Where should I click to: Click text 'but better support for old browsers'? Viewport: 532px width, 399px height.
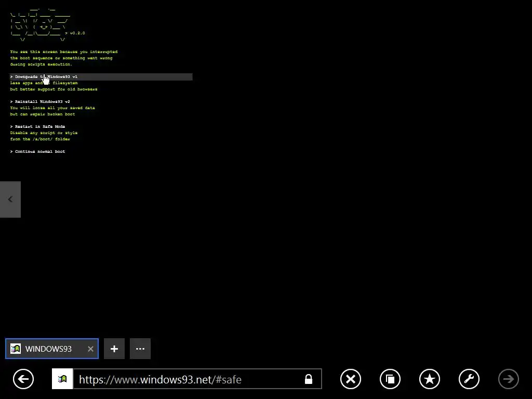[54, 89]
